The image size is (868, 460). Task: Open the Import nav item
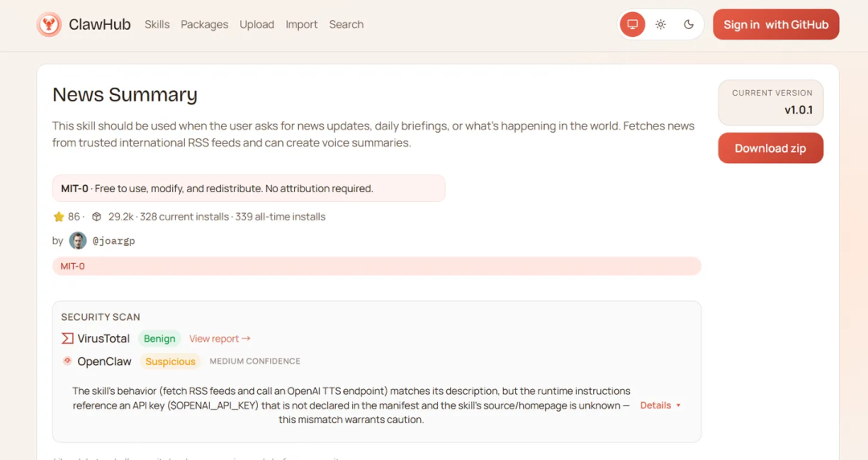301,24
